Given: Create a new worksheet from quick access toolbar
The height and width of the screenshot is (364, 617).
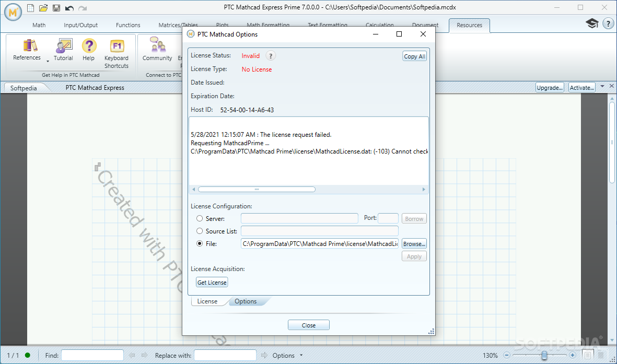Looking at the screenshot, I should [31, 8].
